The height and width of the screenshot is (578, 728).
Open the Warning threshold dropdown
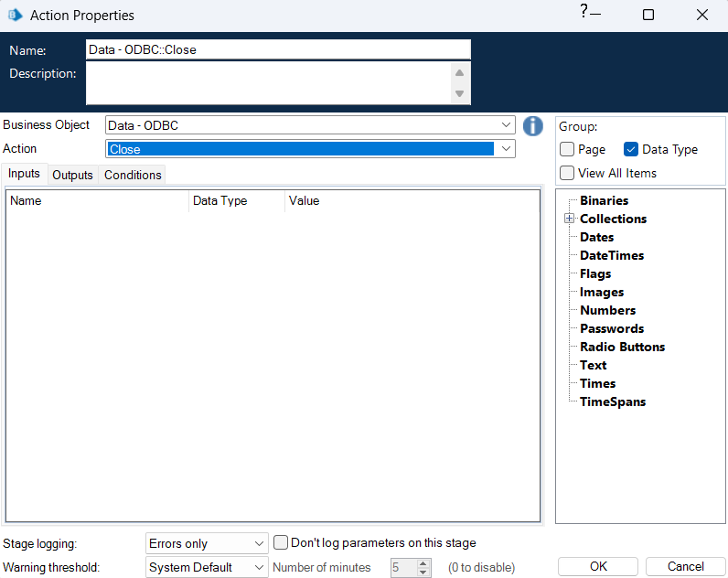click(x=259, y=568)
